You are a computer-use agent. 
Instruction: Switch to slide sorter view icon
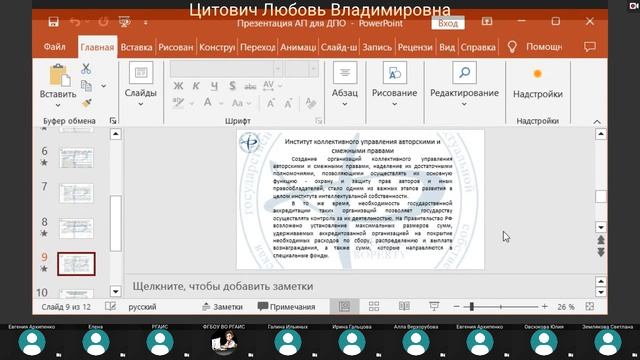click(374, 307)
